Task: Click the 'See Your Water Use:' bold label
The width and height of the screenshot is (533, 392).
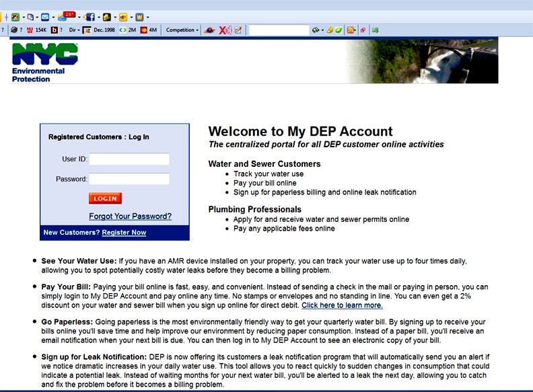Action: pos(79,261)
